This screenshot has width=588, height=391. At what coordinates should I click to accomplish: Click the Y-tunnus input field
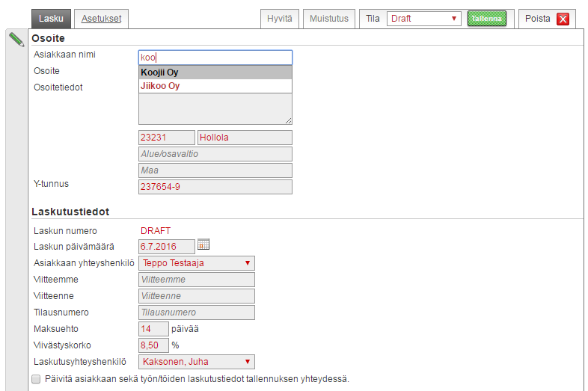coord(215,187)
